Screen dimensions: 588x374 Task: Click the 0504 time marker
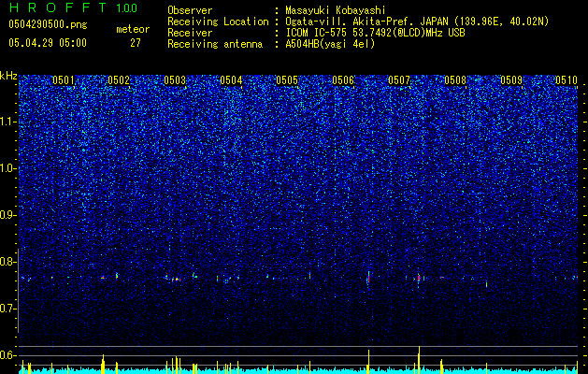(x=231, y=79)
